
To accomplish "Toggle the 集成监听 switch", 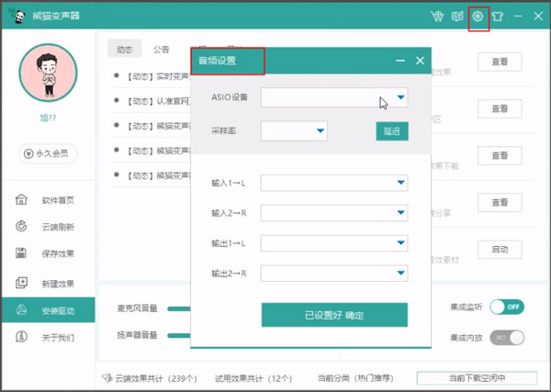I will pos(507,307).
